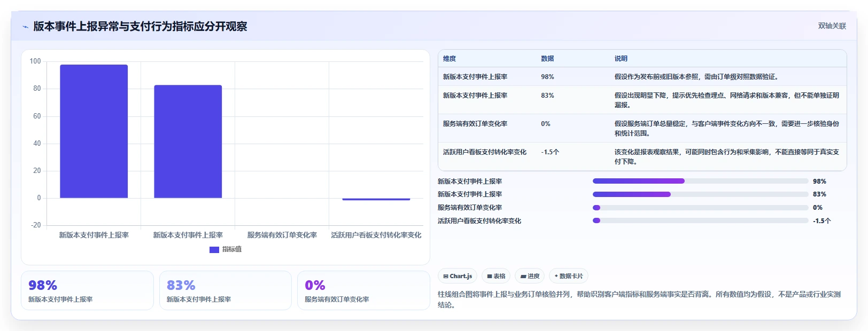Open the 0% 服务端有效订单变化率 summary card
This screenshot has height=331, width=868.
(x=363, y=290)
